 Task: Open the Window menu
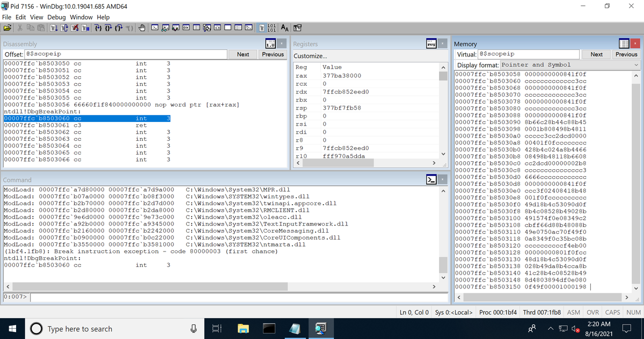(x=81, y=17)
